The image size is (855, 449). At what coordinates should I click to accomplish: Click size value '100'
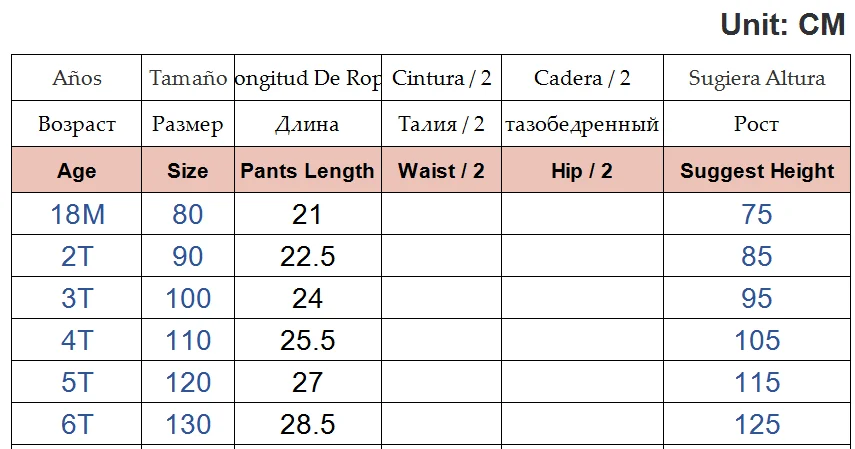coord(187,299)
